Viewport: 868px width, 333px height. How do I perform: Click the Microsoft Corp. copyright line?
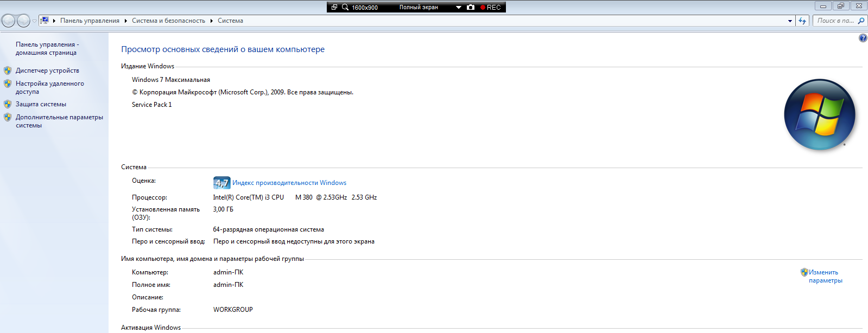tap(243, 92)
